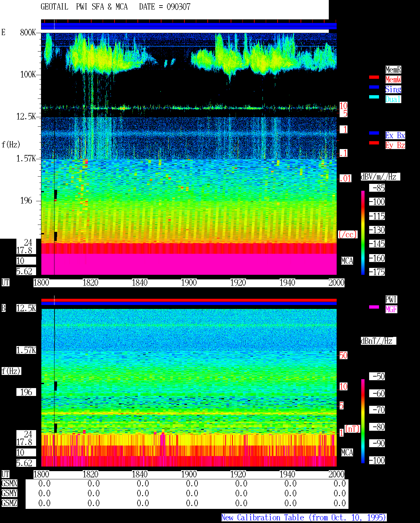Screen dimensions: 420x523
Task: Click the -70 color scale value
Action: click(377, 410)
